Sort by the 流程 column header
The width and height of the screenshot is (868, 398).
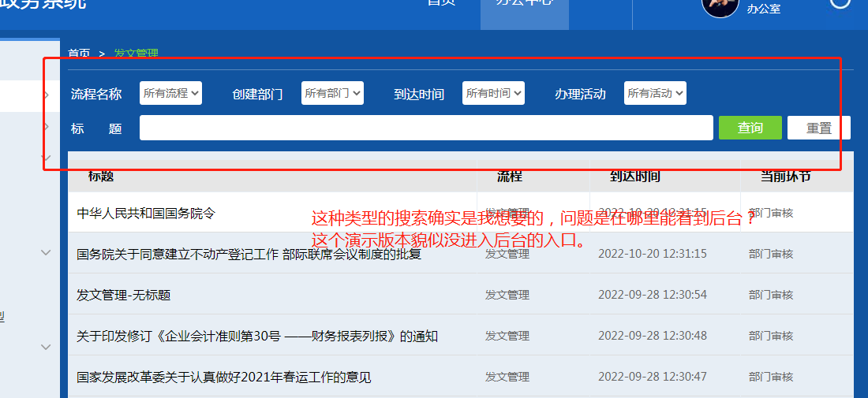pos(509,176)
